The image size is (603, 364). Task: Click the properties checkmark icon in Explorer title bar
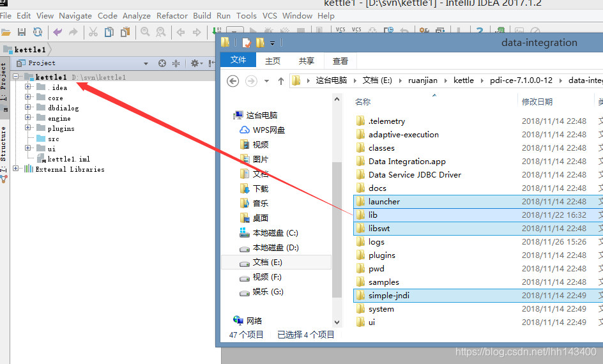coord(247,42)
